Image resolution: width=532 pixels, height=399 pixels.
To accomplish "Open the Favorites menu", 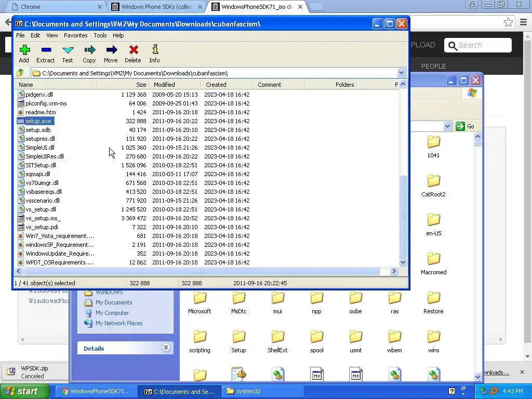I will pos(76,35).
